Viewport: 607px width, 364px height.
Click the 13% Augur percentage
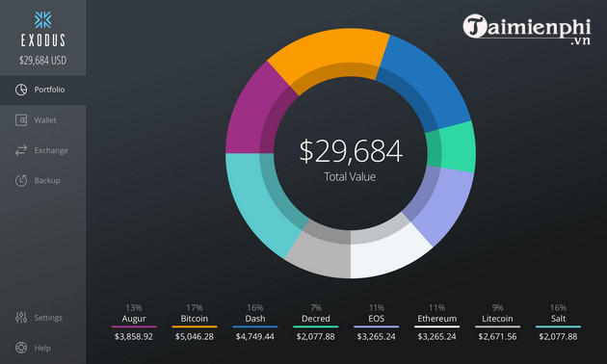tap(134, 308)
